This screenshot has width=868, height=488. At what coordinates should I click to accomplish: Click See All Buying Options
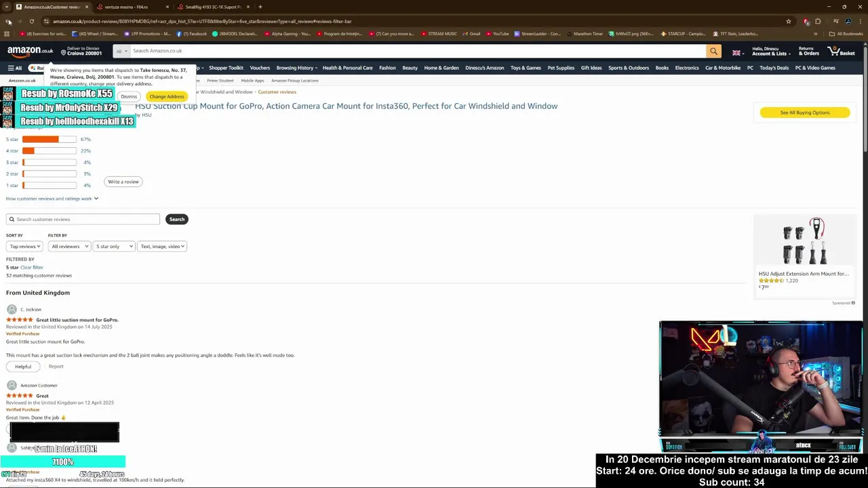pyautogui.click(x=805, y=113)
